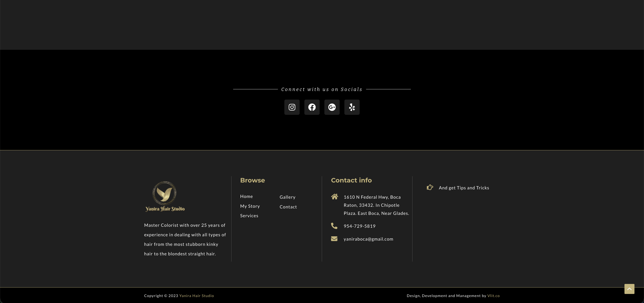Open Yanira Hair Studio copyright link
The width and height of the screenshot is (644, 303).
196,296
